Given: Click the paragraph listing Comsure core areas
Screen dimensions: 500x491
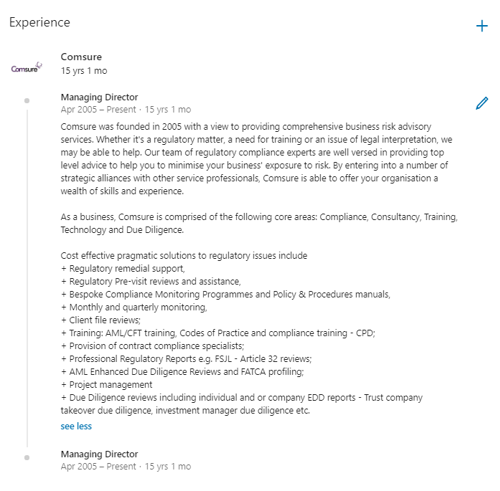Looking at the screenshot, I should (259, 223).
